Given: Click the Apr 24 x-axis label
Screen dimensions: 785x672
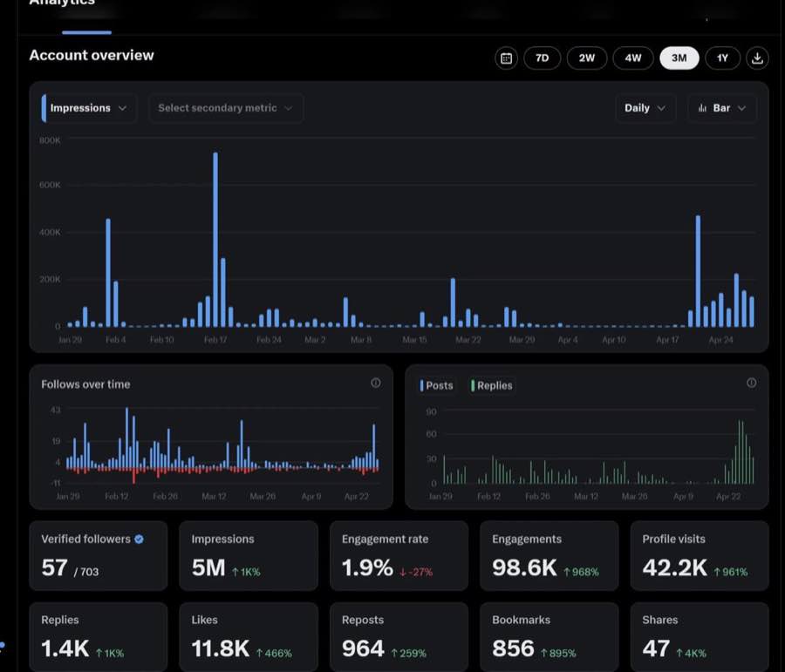Looking at the screenshot, I should pos(721,340).
